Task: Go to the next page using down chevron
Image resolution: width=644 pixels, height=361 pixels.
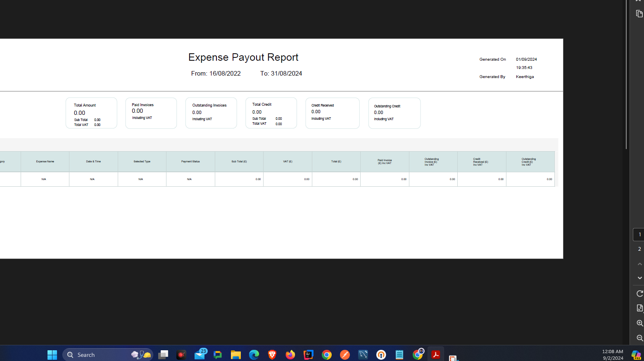Action: [x=639, y=278]
